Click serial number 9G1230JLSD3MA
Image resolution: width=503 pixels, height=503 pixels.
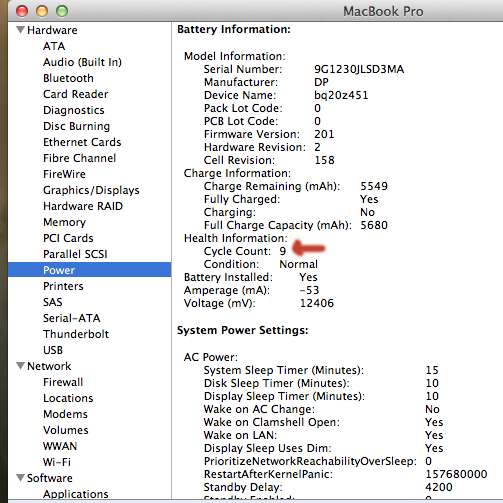(x=359, y=69)
